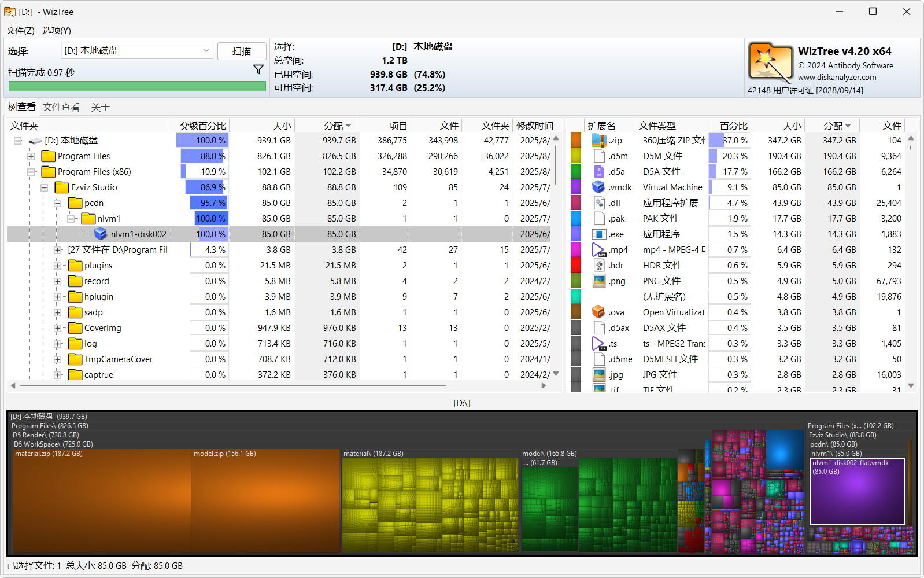
Task: Switch to the 文件查看 tab
Action: tap(61, 107)
